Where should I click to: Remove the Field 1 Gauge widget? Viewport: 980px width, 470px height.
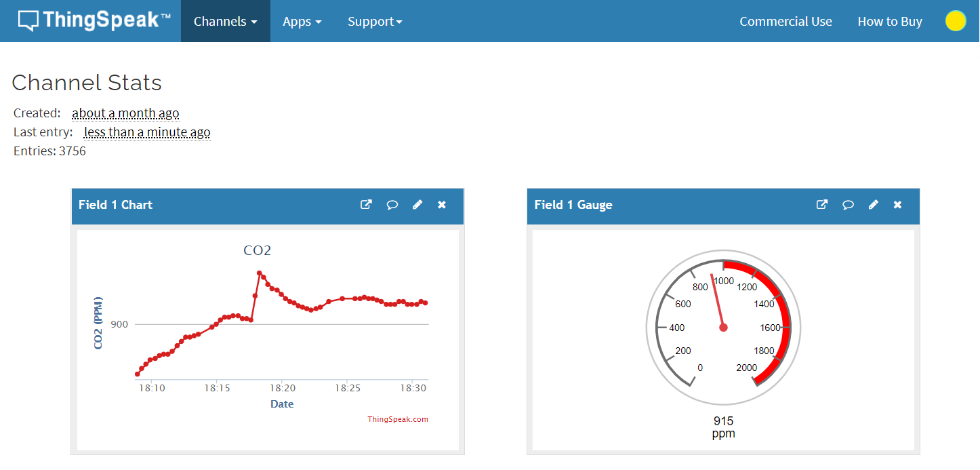click(x=898, y=205)
